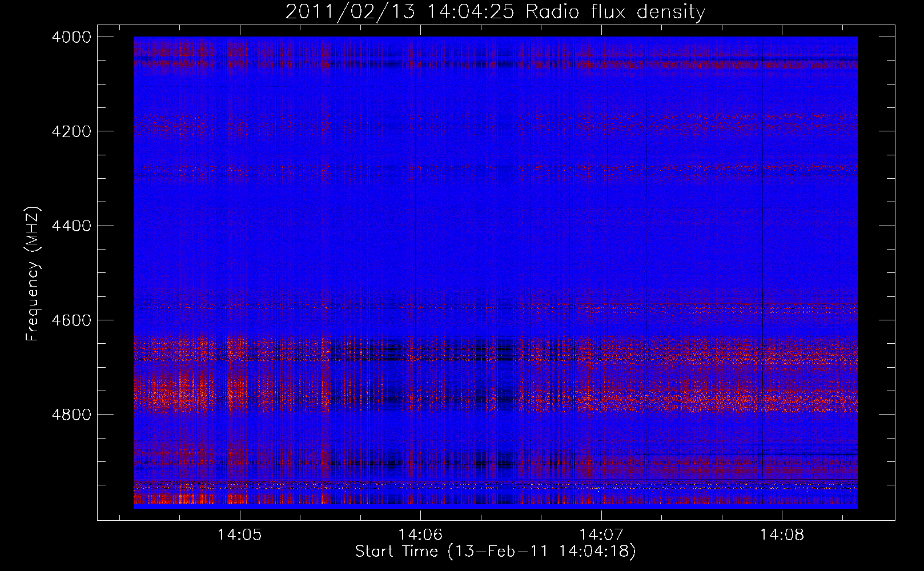
Task: Click the 14:05 time axis label
Action: click(240, 535)
